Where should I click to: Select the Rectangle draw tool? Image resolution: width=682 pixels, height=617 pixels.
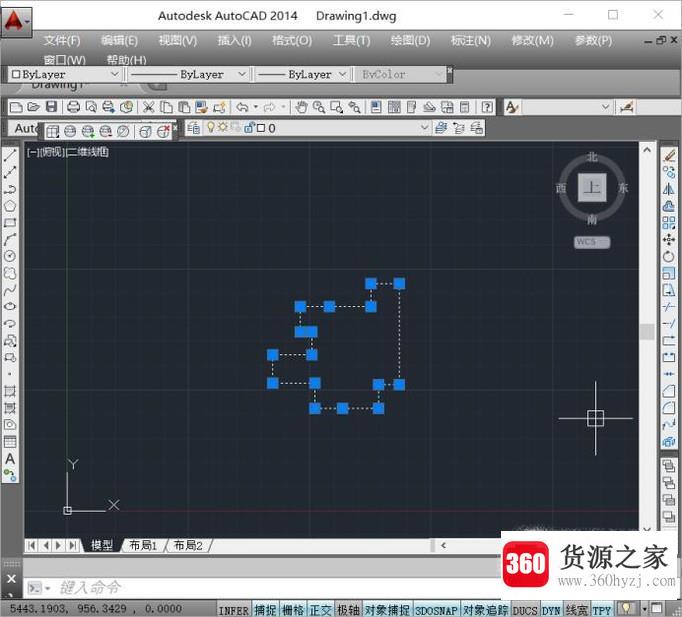coord(10,223)
